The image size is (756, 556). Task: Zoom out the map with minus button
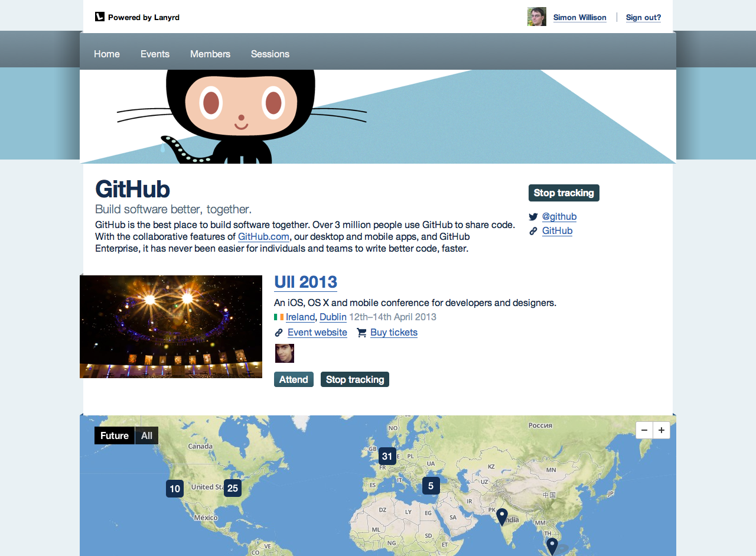click(x=644, y=430)
